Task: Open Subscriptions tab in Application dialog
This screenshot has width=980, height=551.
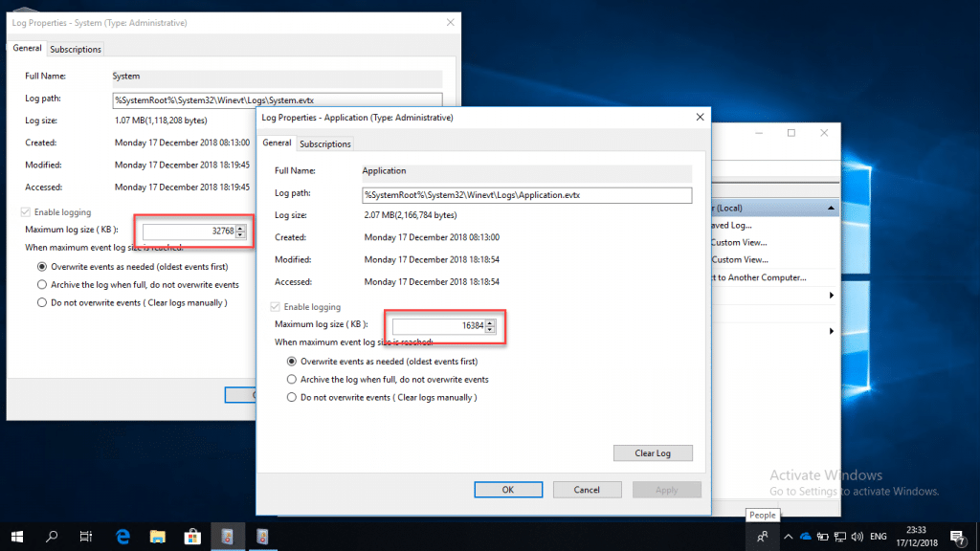Action: coord(325,143)
